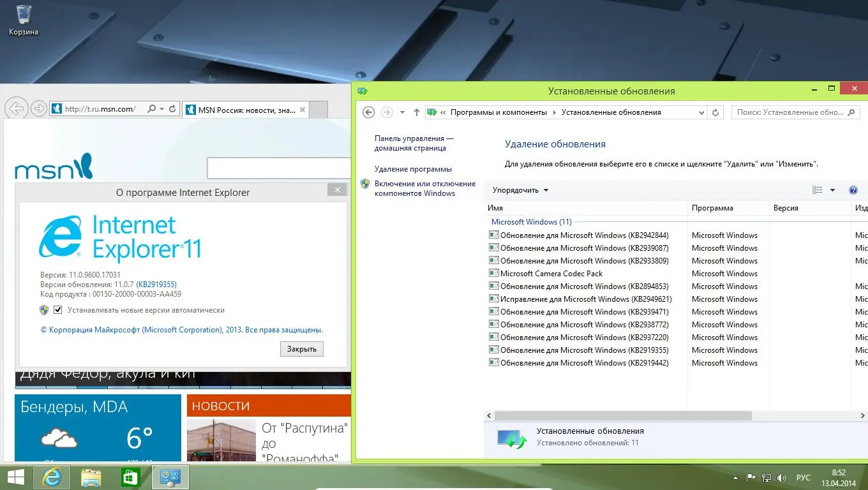Viewport: 868px width, 490px height.
Task: Open the breadcrumb chevron after Программы и компоненты
Action: pos(555,112)
